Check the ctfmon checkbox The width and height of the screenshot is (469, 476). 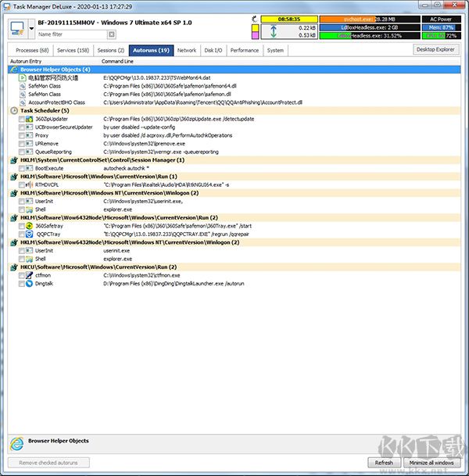coord(22,275)
